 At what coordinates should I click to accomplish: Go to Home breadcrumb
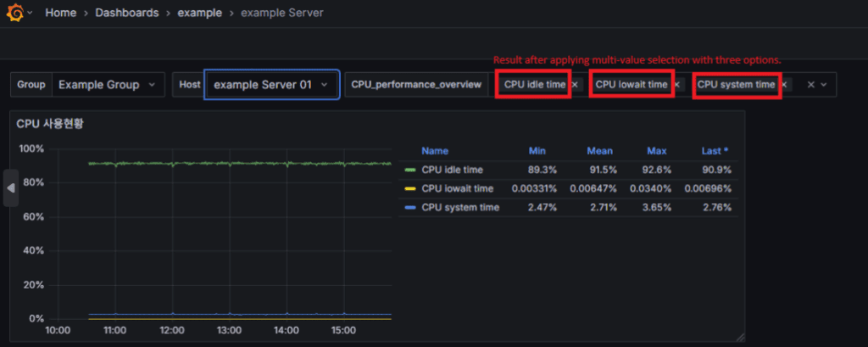pos(59,14)
